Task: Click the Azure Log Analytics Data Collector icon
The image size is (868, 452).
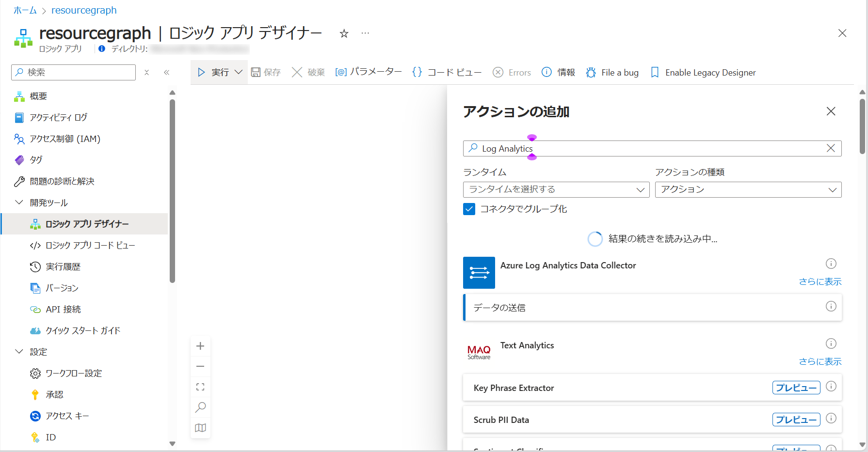Action: click(x=479, y=273)
